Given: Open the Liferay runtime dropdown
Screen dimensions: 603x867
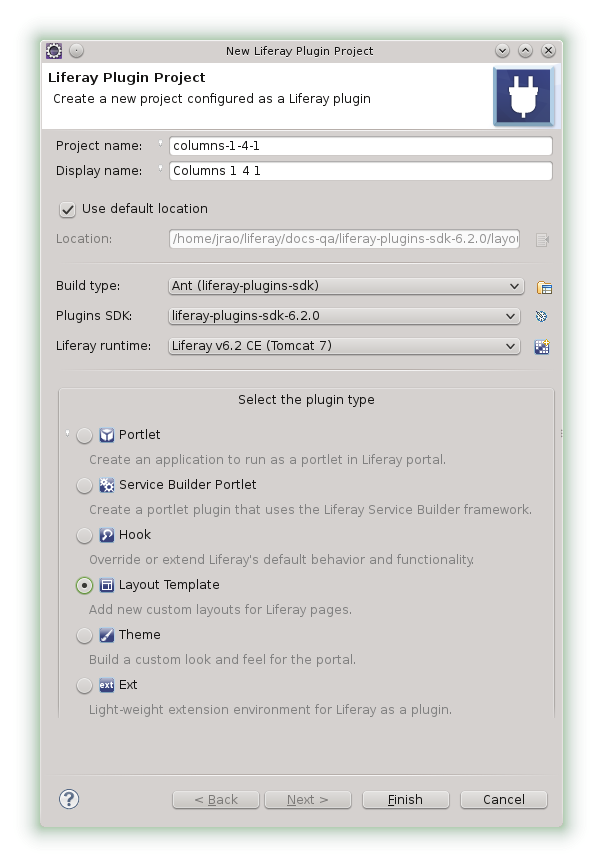Looking at the screenshot, I should point(344,346).
